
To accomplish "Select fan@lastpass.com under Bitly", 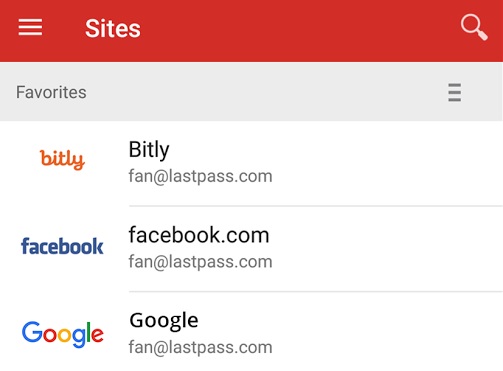I will 201,176.
